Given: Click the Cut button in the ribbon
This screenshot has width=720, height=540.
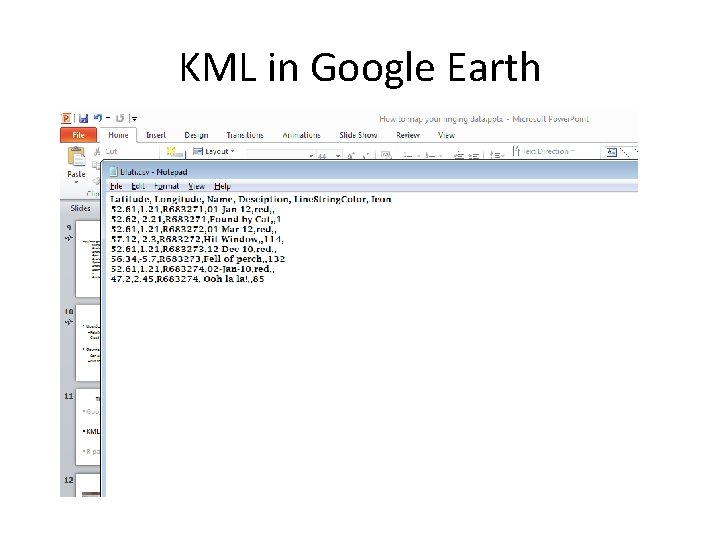Looking at the screenshot, I should pos(106,151).
